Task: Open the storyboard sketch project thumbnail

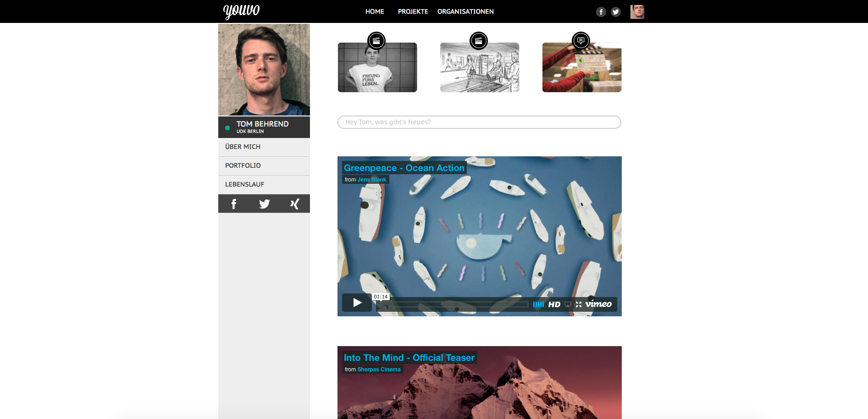Action: click(x=480, y=67)
